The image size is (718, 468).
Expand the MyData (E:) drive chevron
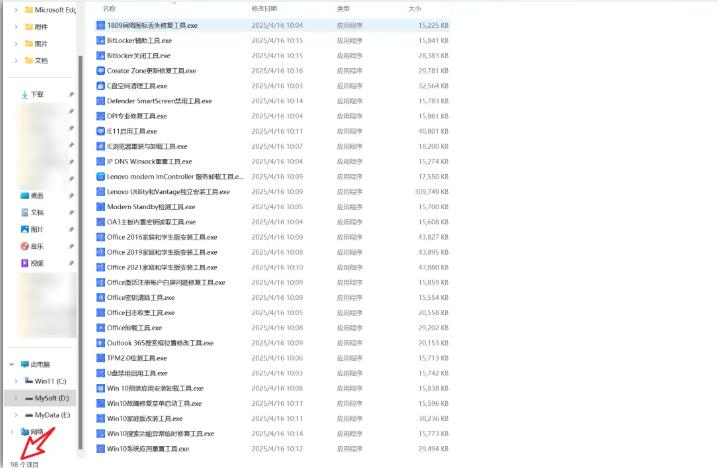16,415
